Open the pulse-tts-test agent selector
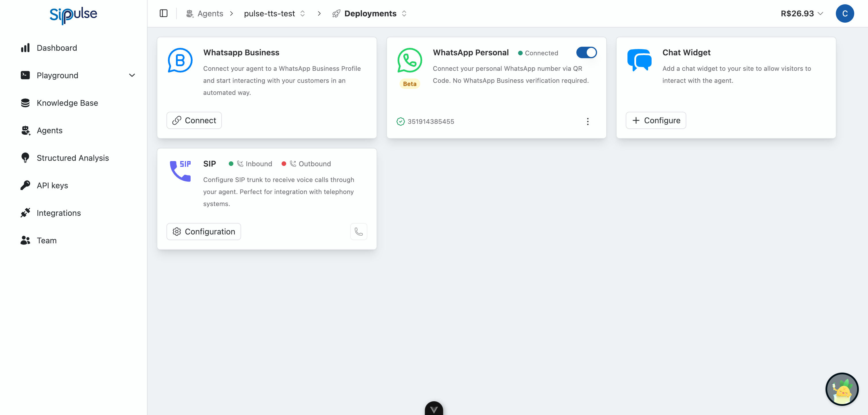This screenshot has height=415, width=868. pos(302,13)
